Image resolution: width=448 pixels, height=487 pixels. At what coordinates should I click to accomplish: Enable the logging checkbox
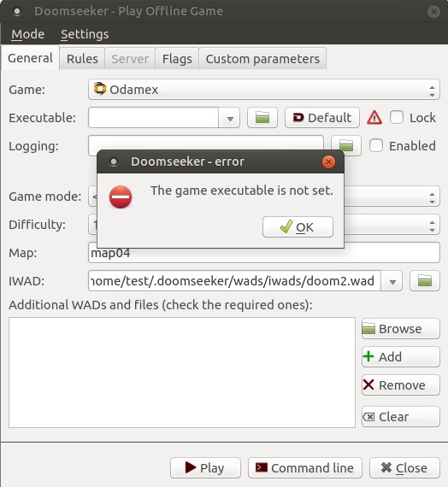tap(376, 145)
